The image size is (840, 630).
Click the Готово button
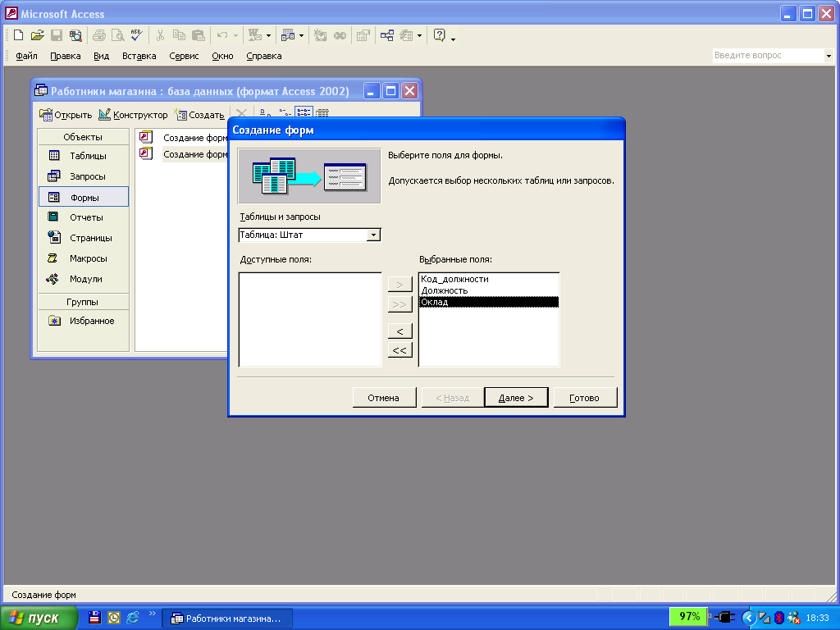pos(585,398)
